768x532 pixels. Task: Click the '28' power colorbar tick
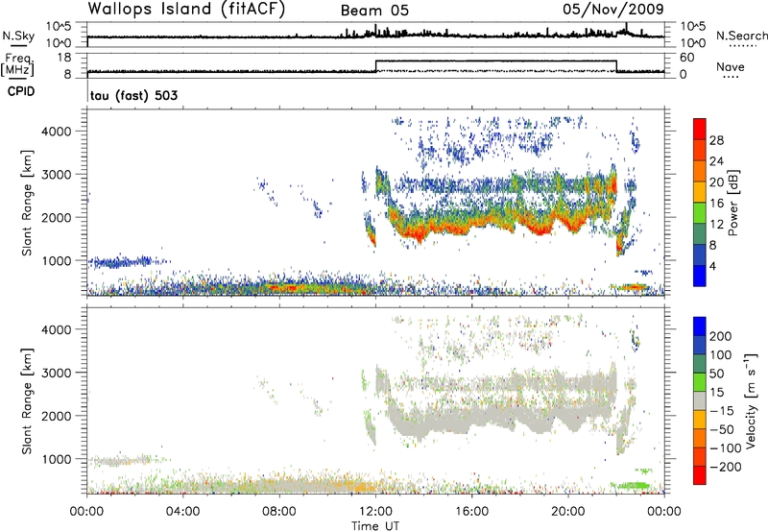pos(716,140)
